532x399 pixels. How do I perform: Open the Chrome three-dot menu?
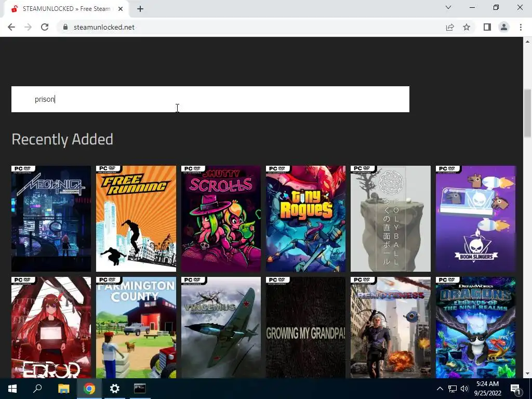[x=521, y=27]
